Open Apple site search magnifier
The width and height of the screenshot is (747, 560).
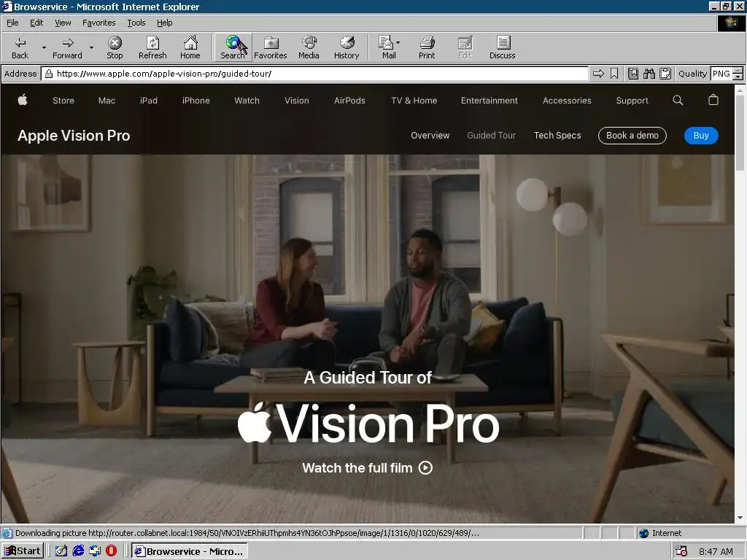point(678,100)
